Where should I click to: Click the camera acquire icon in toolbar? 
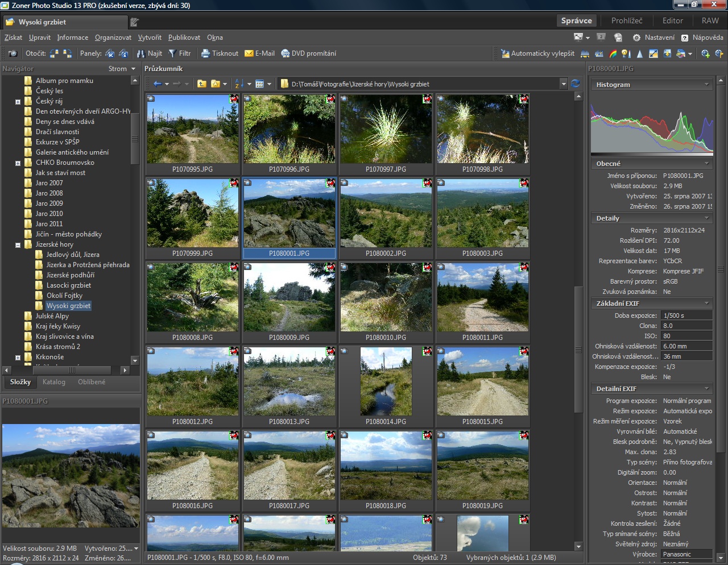point(13,53)
